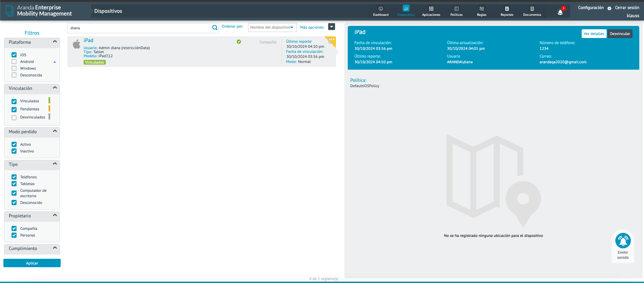Uncheck the Compañía owner filter

(x=14, y=228)
